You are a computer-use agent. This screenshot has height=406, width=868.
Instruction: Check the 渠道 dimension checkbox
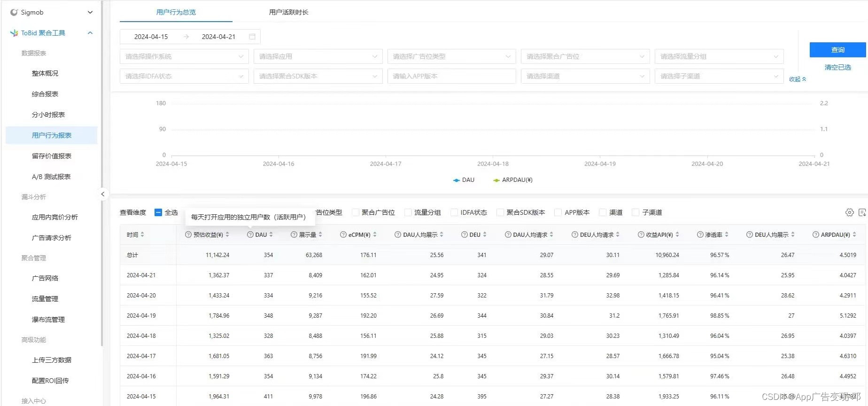coord(603,212)
